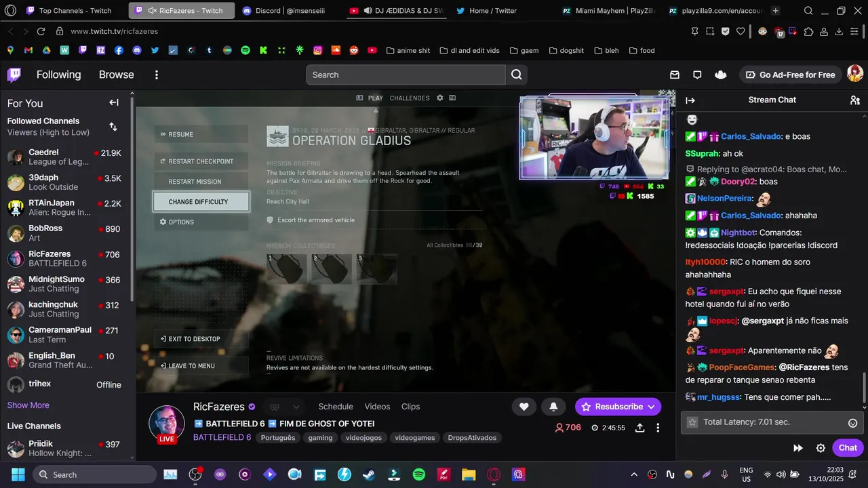The width and height of the screenshot is (868, 488).
Task: Open the Gmail bookmark icon
Action: [28, 50]
